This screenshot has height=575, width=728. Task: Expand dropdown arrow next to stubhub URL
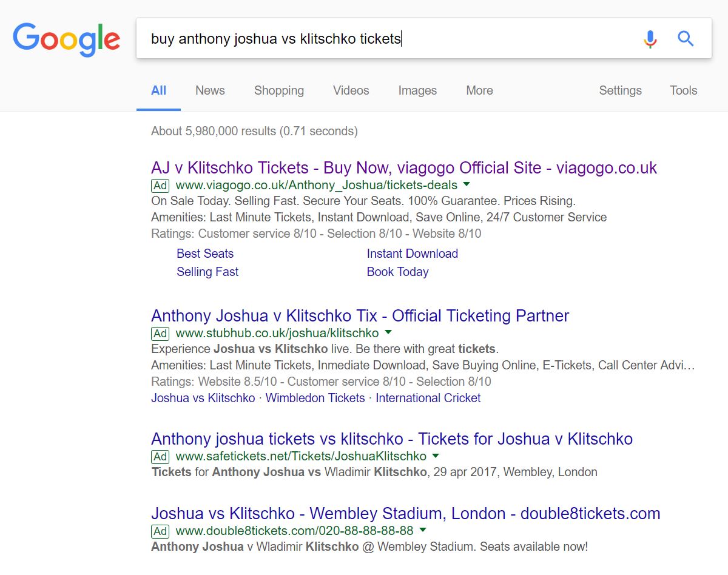(x=388, y=332)
